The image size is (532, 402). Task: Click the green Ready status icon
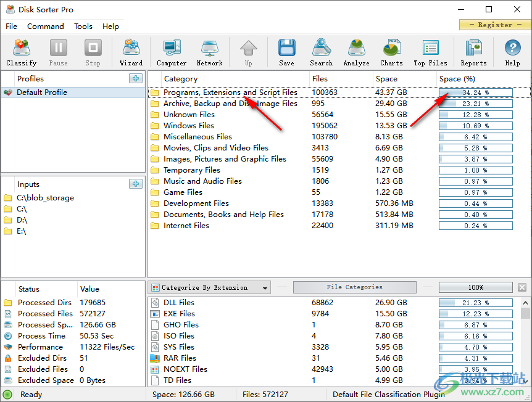tap(7, 395)
